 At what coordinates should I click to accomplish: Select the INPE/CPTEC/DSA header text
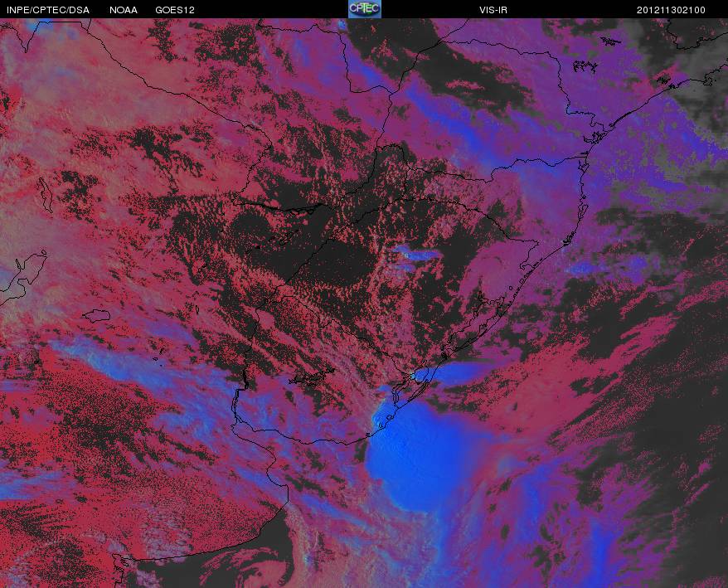(x=48, y=10)
